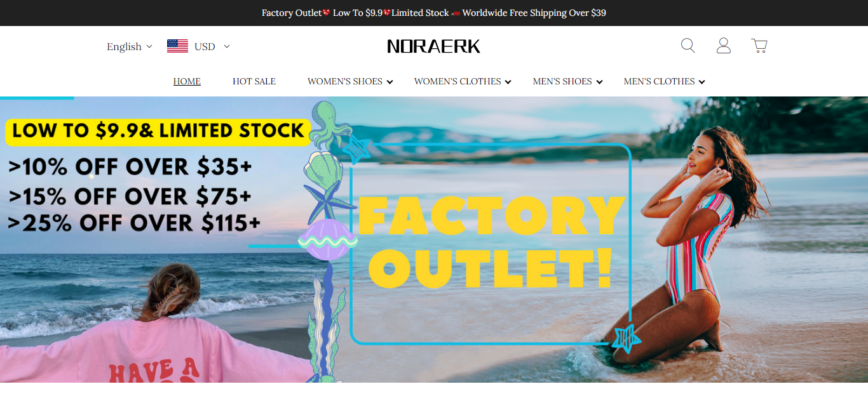Open the English language dropdown

130,46
